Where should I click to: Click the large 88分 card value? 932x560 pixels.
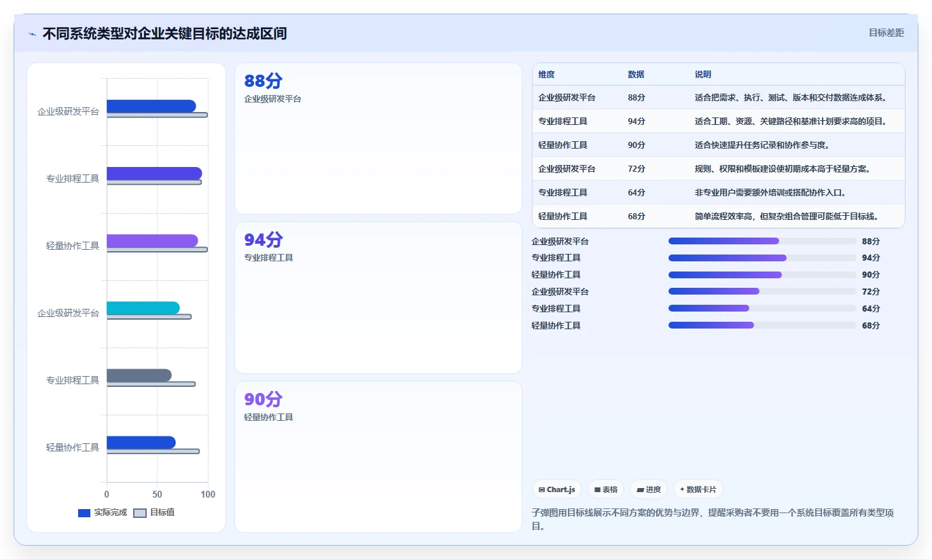click(263, 81)
